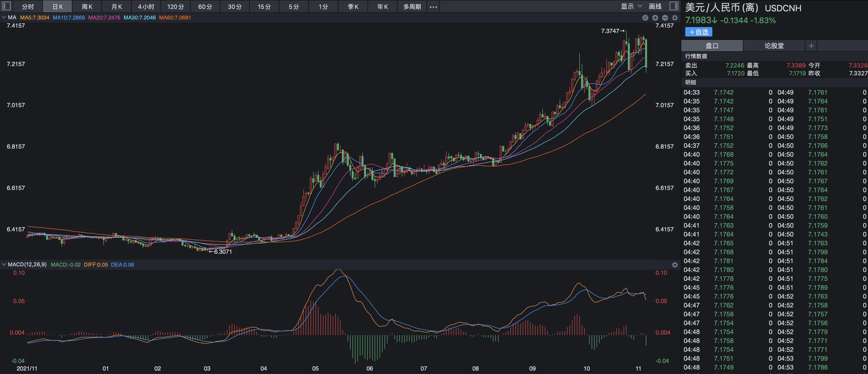Click the MA60:7.0681 indicator label

click(x=175, y=17)
